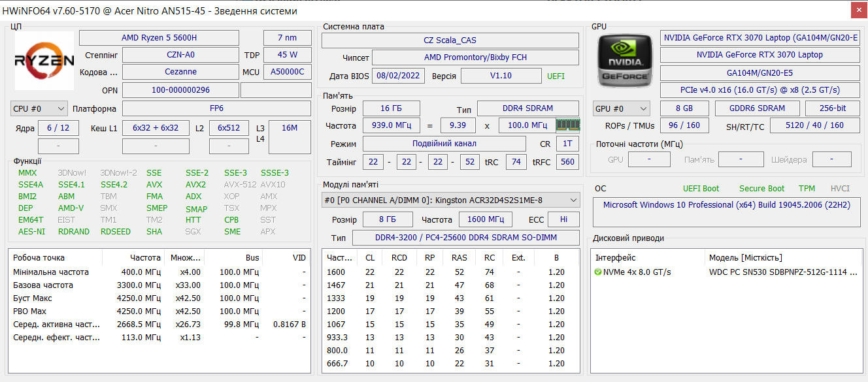Click the UEFI label next to BIOS version

point(556,76)
